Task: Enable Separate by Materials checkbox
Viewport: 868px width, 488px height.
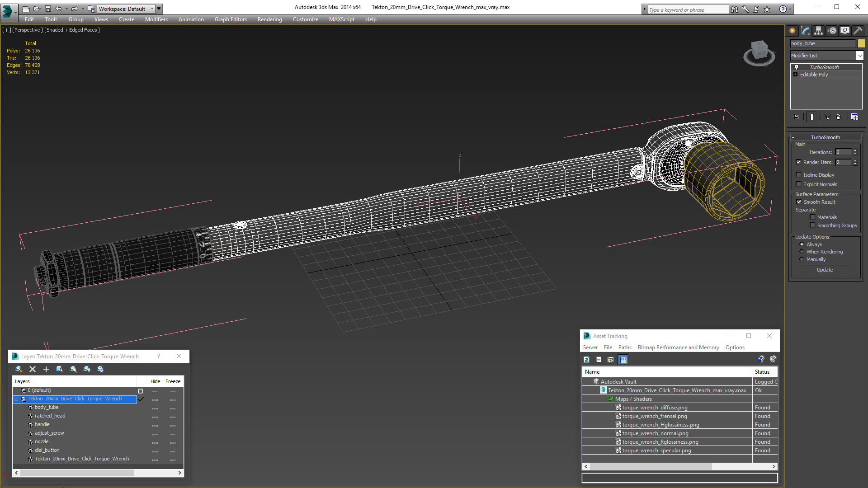Action: (812, 217)
